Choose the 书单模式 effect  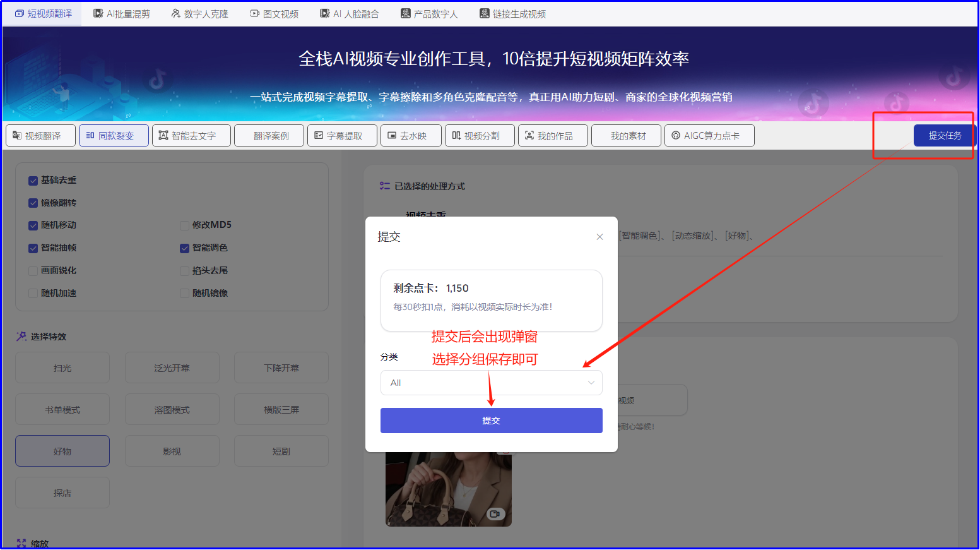tap(62, 410)
